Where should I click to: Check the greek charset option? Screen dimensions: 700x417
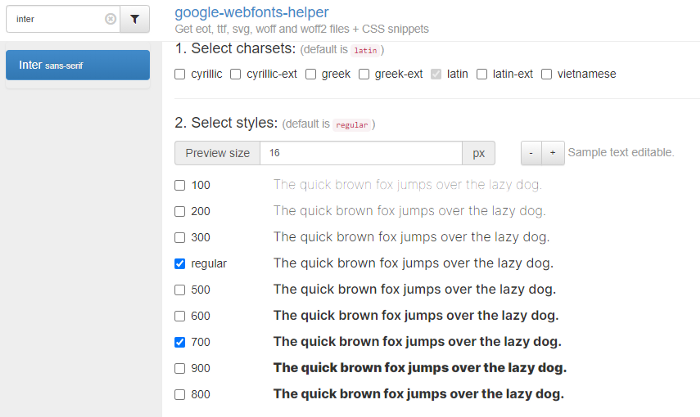coord(310,74)
